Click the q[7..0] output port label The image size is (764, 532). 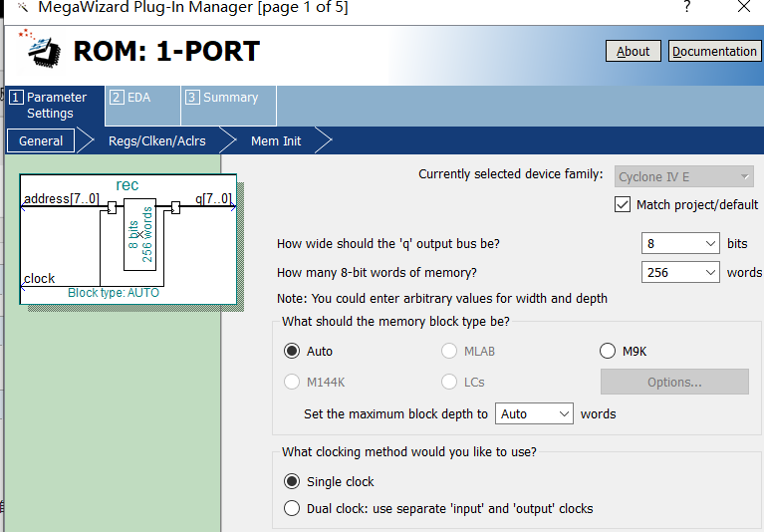(213, 199)
